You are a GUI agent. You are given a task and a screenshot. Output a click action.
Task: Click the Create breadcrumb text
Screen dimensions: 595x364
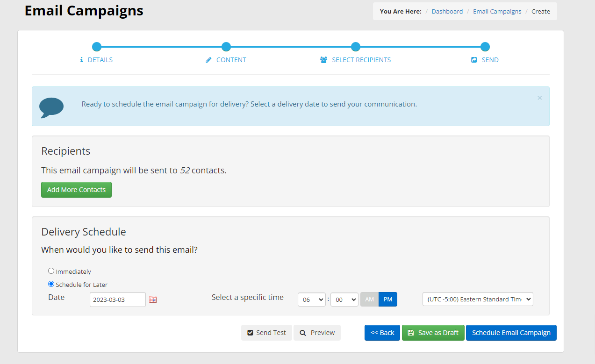pos(541,11)
